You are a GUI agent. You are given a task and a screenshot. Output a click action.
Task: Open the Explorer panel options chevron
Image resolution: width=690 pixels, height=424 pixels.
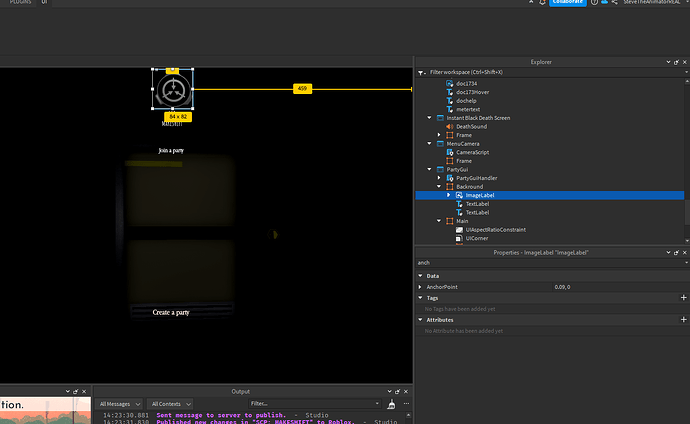(x=668, y=62)
